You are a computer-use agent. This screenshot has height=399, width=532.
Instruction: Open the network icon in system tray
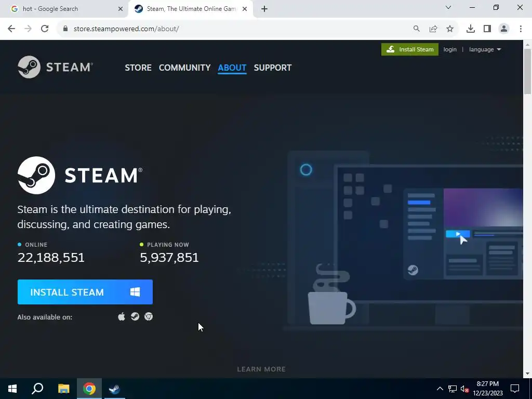coord(453,389)
